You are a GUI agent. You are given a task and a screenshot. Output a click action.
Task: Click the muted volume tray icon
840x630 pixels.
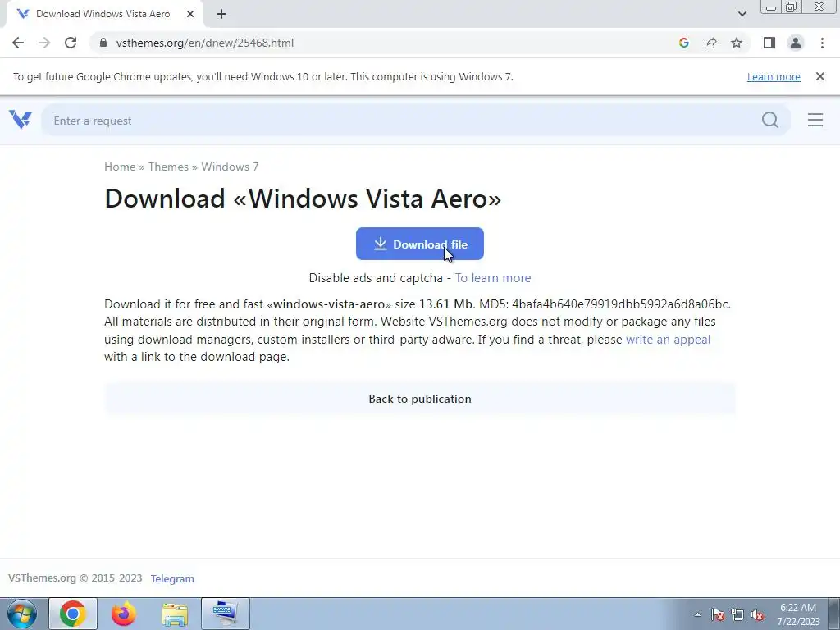tap(757, 614)
